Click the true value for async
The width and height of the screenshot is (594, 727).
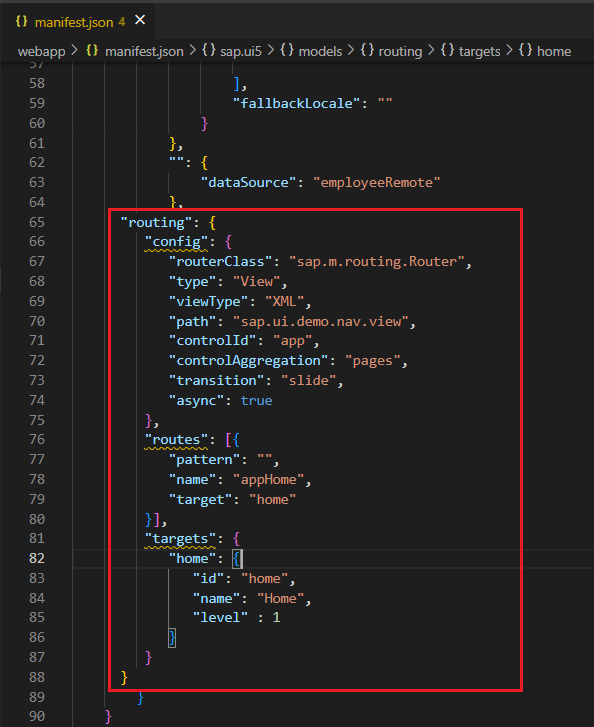click(256, 401)
